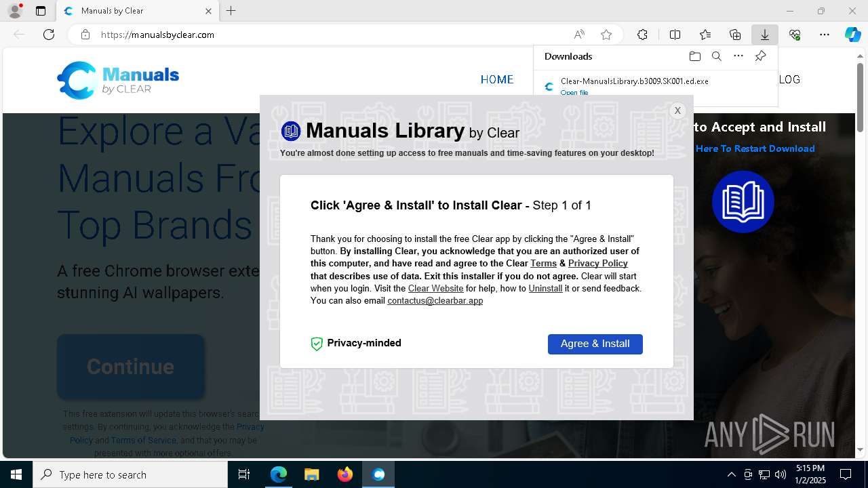This screenshot has width=868, height=488.
Task: Open the tab actions menu icon
Action: [x=41, y=11]
